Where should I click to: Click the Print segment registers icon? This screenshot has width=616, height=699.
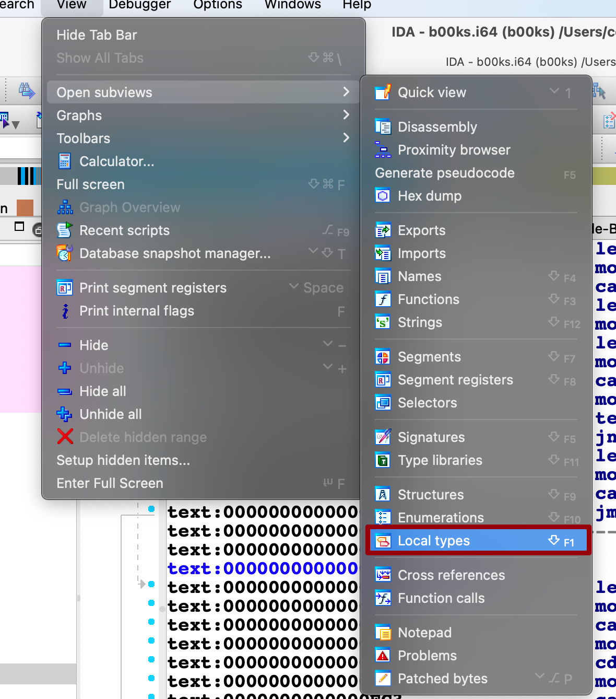click(x=64, y=288)
